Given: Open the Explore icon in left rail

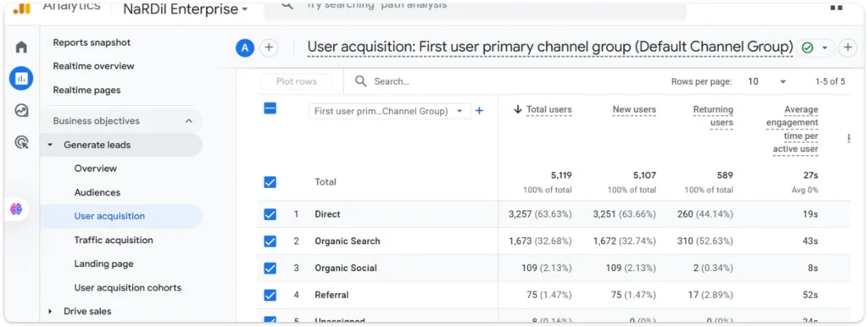Looking at the screenshot, I should point(21,111).
